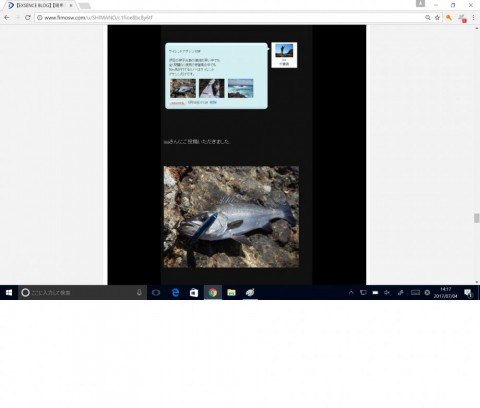
Task: Click the Cortana microphone icon
Action: (139, 293)
